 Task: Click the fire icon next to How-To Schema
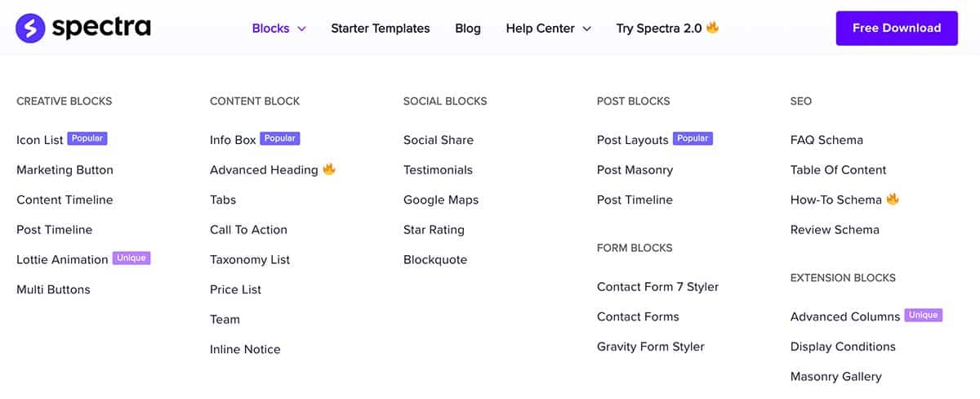point(893,199)
